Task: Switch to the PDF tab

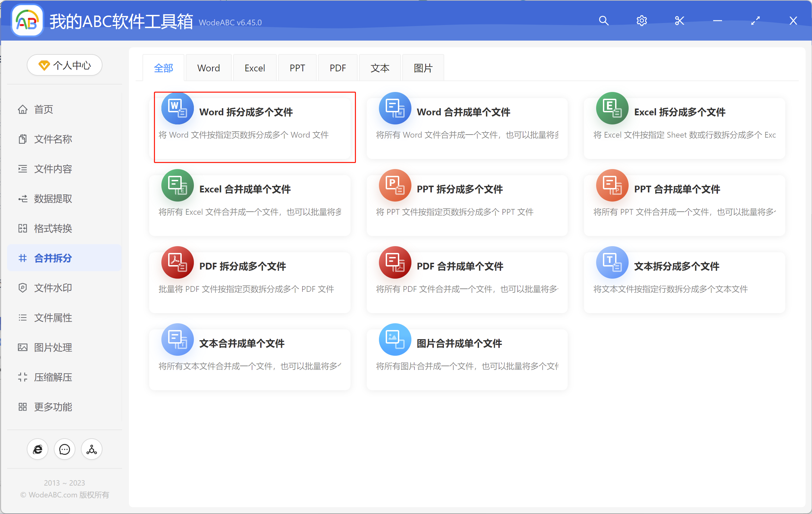Action: [337, 68]
